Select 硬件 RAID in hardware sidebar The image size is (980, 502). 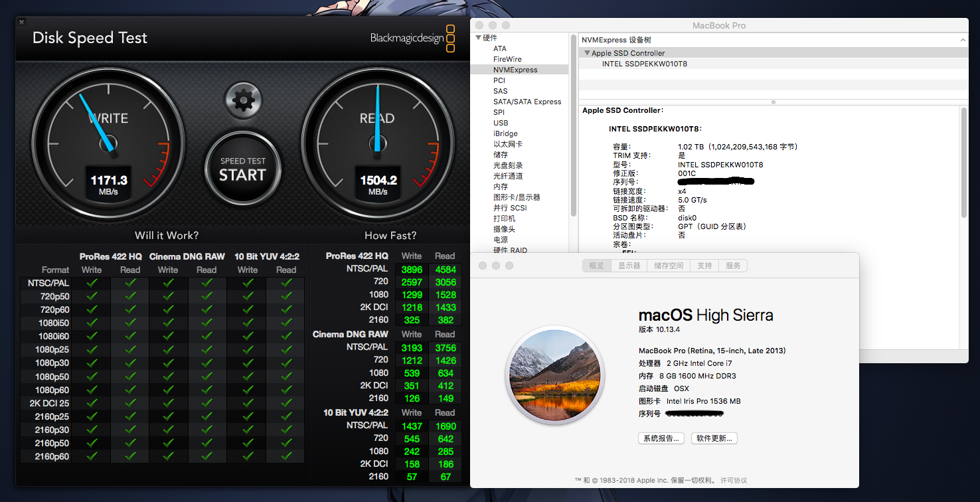(x=511, y=250)
